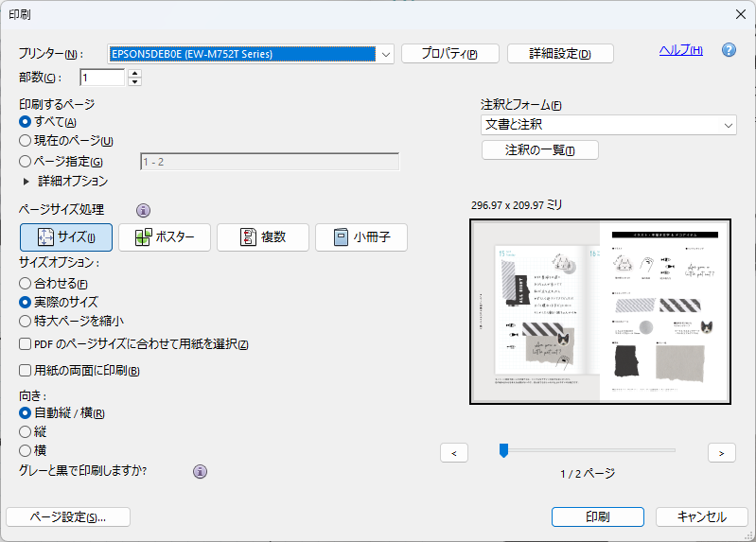Select the 合わせる size option
The height and width of the screenshot is (542, 756).
(x=26, y=283)
